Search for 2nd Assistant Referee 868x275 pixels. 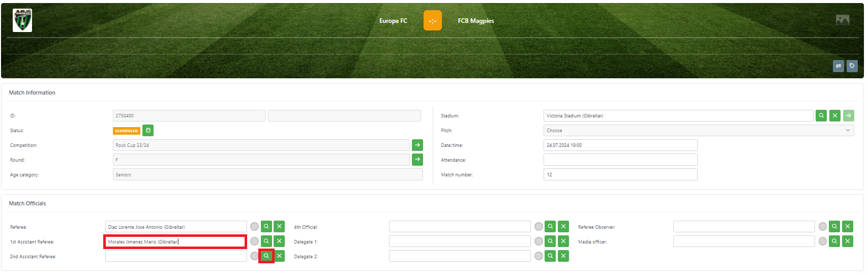tap(266, 256)
